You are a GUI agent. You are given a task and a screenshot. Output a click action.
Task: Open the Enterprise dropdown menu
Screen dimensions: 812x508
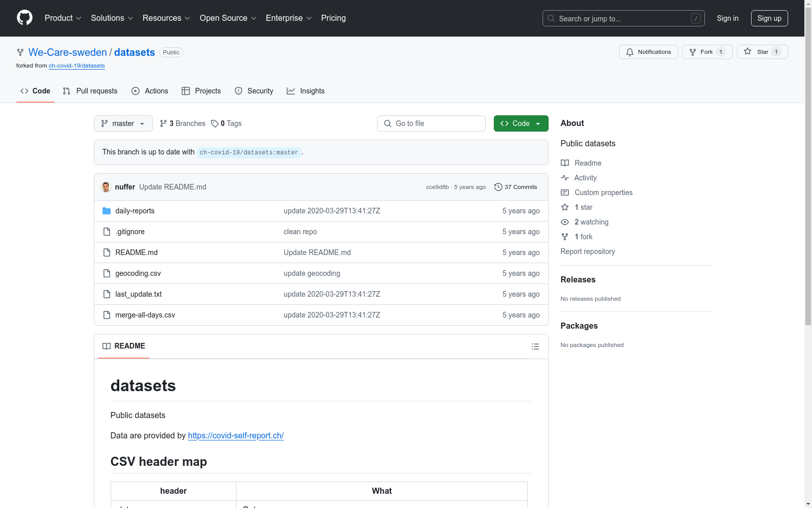coord(289,18)
